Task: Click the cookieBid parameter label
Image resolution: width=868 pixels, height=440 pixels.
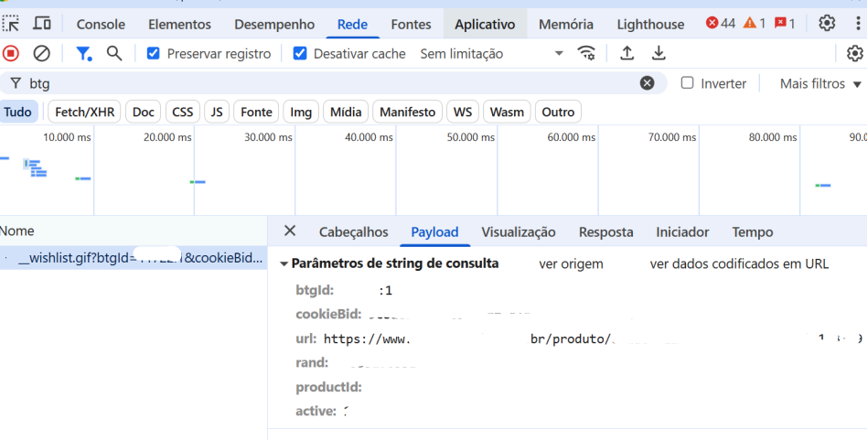Action: [x=328, y=315]
